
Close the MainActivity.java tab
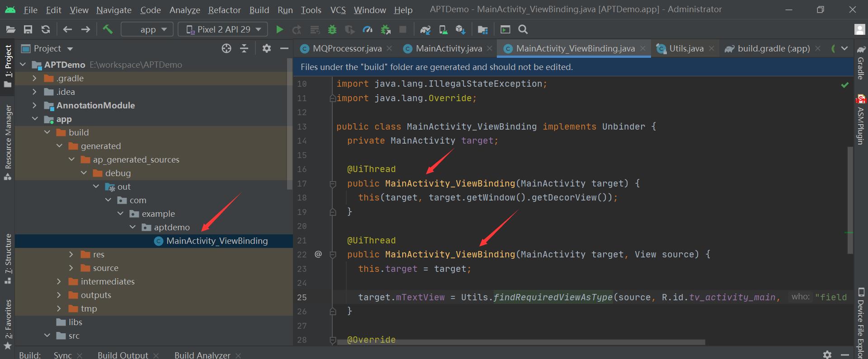coord(490,48)
